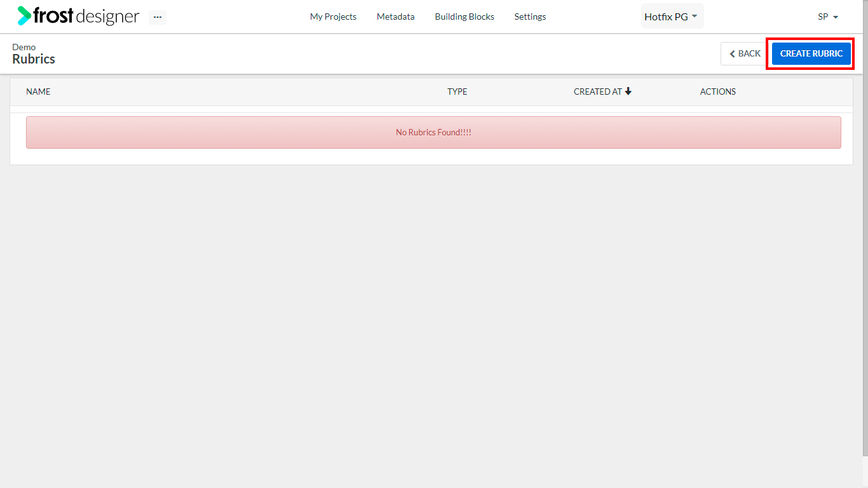Open the SP user dropdown

828,17
